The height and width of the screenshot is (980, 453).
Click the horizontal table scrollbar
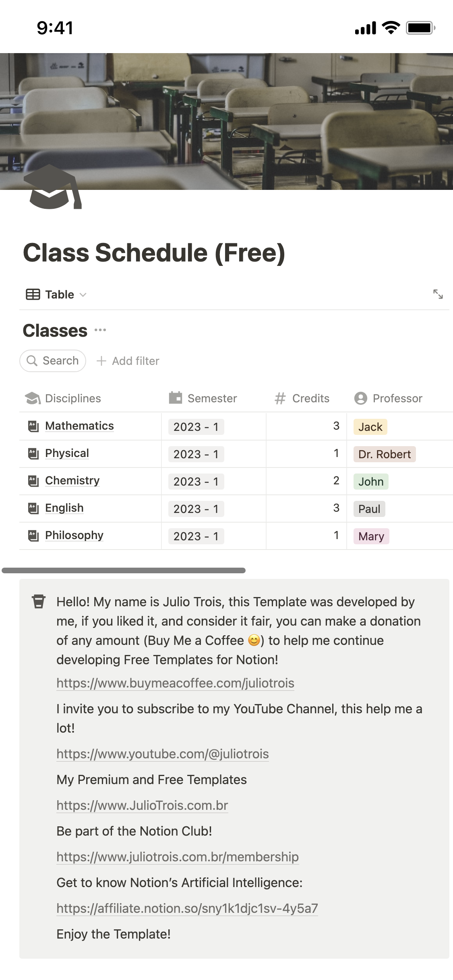[124, 570]
